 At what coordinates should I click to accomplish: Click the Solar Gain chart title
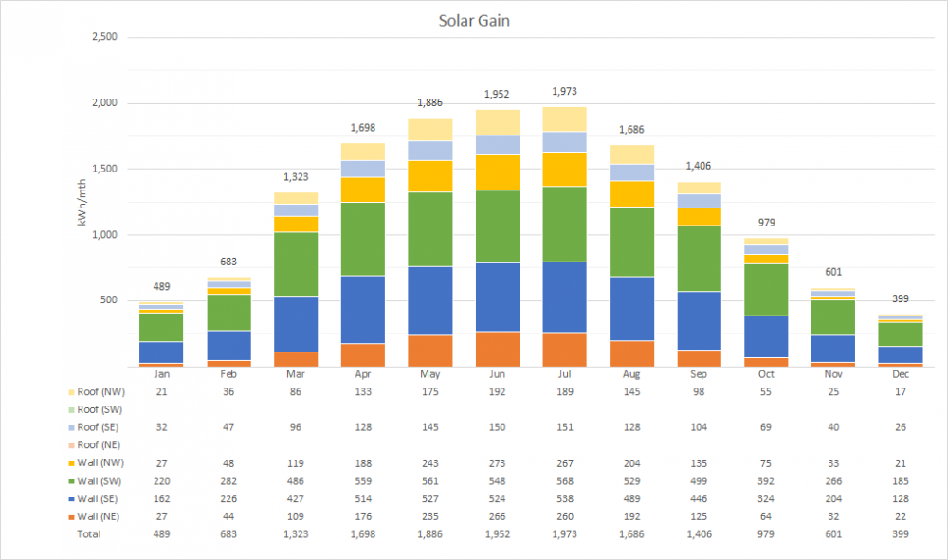(474, 21)
